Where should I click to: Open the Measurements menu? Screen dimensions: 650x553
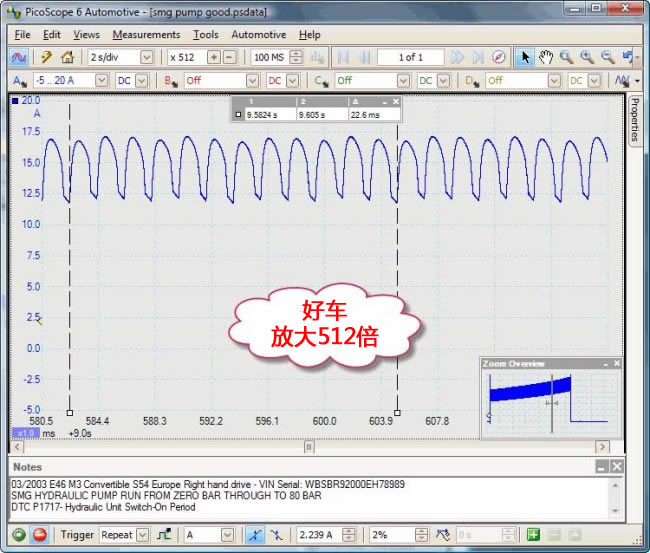coord(146,34)
